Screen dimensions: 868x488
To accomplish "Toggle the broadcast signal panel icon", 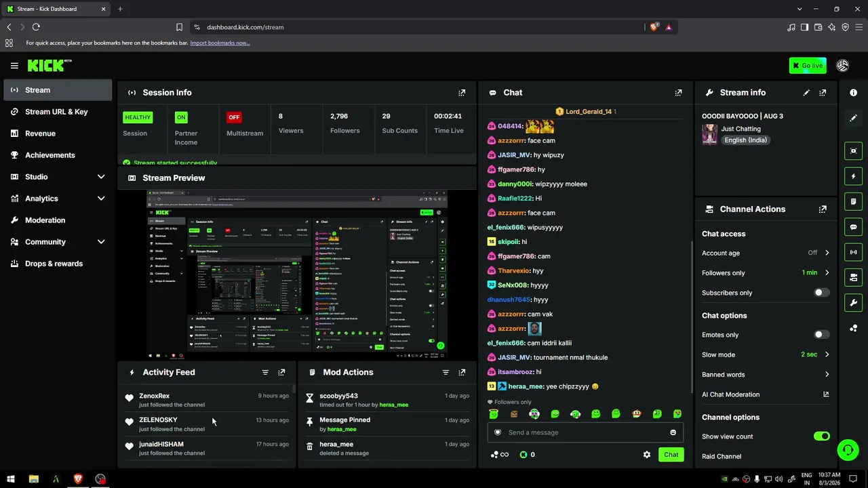I will (x=853, y=252).
